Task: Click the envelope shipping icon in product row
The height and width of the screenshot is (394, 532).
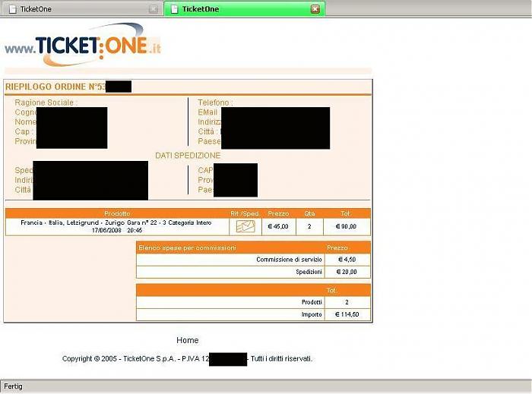Action: coord(245,226)
